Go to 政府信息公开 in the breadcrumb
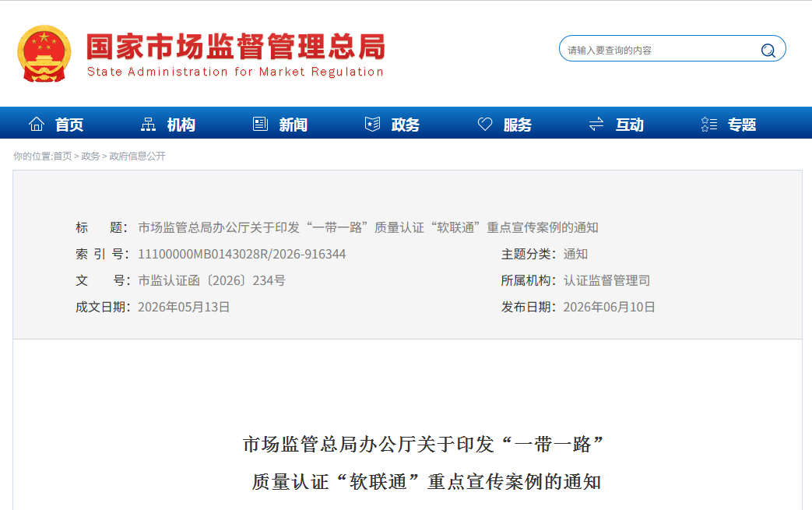812x510 pixels. 137,157
